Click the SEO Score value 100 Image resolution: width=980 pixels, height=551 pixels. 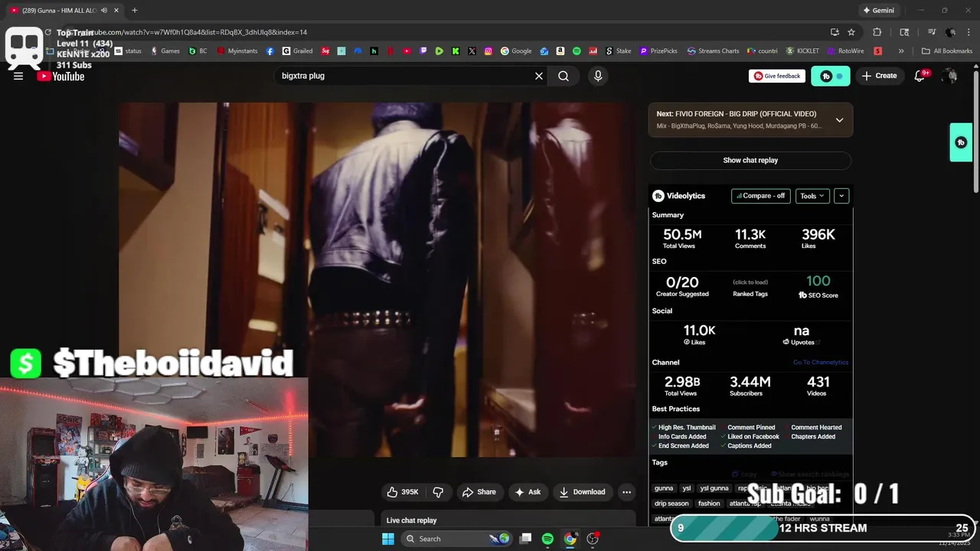818,281
